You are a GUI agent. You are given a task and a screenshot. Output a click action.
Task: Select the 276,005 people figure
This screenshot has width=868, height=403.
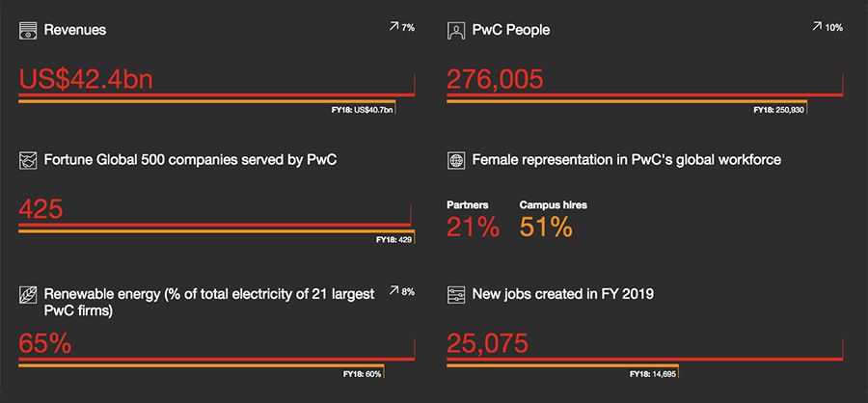pos(495,79)
